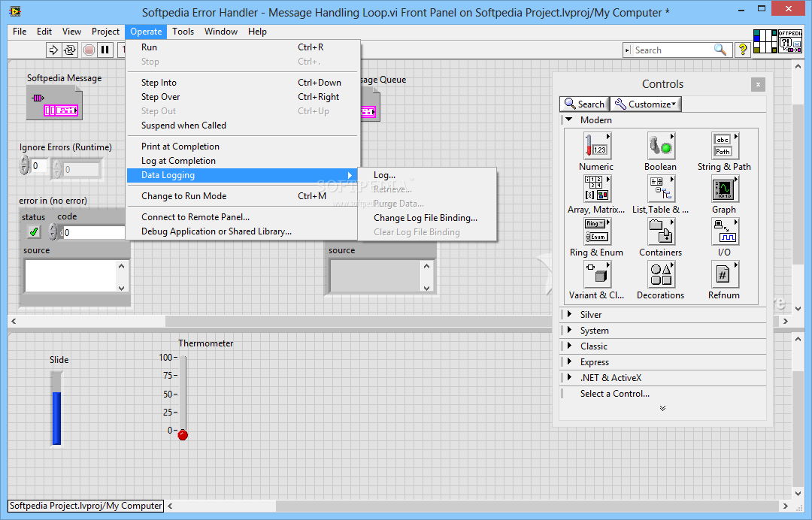Click the double chevron below Select a Control
The image size is (812, 520).
click(662, 408)
